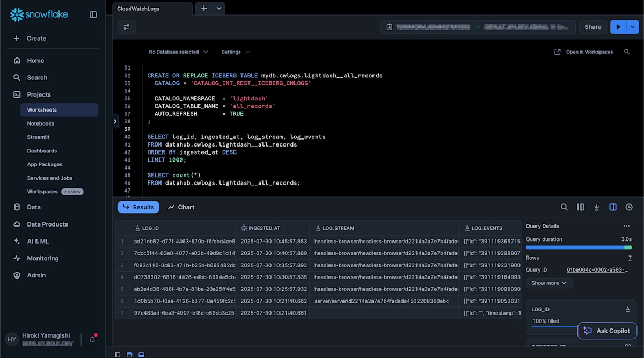Select the CloudWatchLogs worksheet tab
The height and width of the screenshot is (358, 644).
coord(152,9)
